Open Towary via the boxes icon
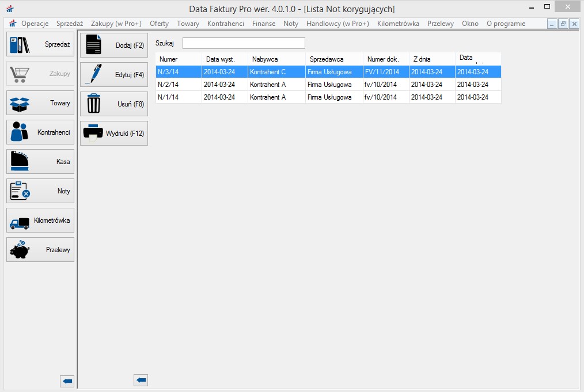Image resolution: width=584 pixels, height=392 pixels. coord(40,103)
